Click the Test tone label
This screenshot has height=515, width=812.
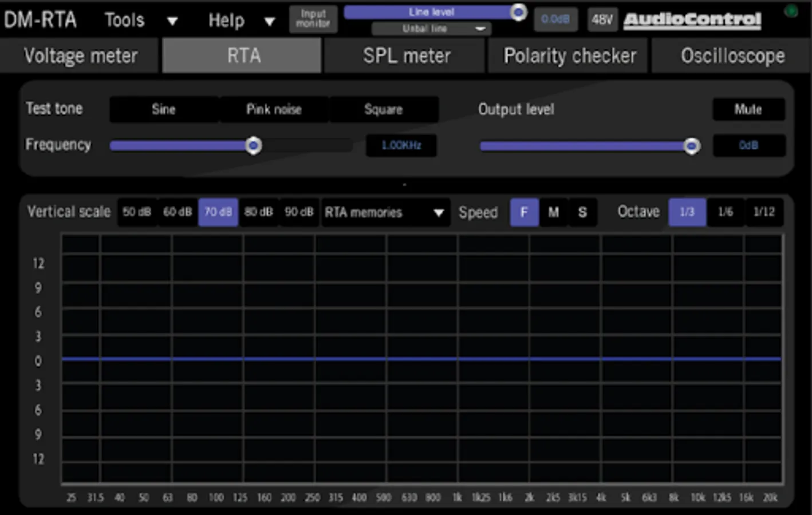click(x=54, y=108)
